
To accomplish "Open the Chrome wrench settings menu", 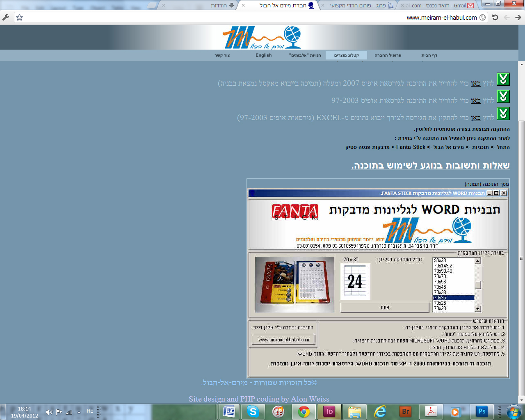I will click(x=5, y=17).
